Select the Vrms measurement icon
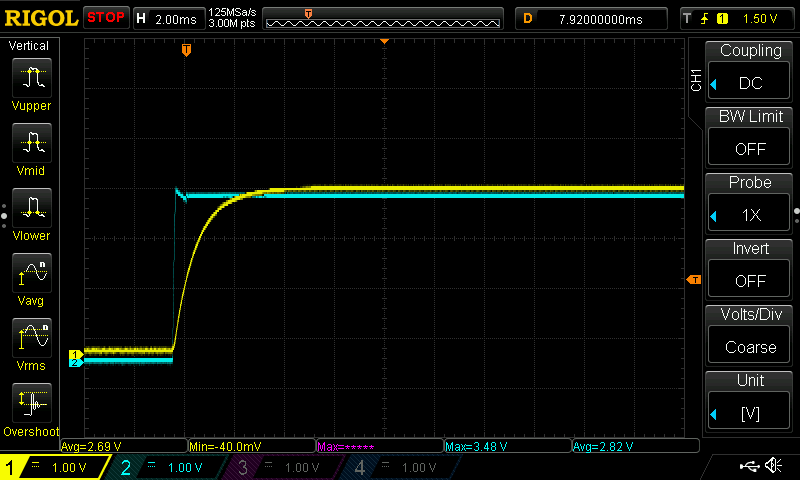Screen dimensions: 800x480 pyautogui.click(x=32, y=338)
